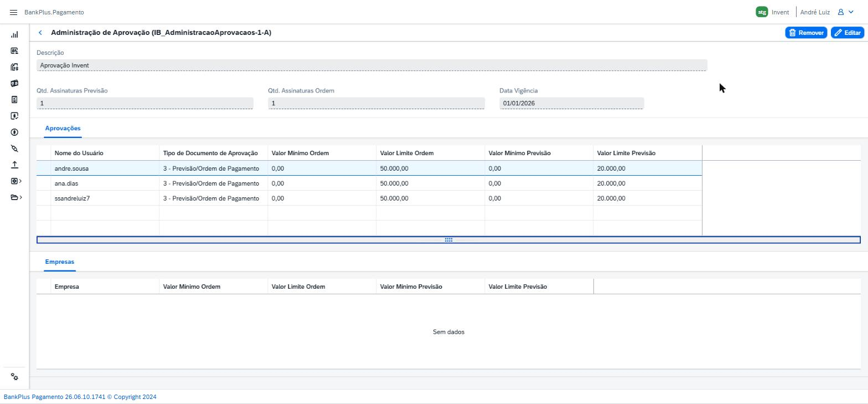Screen dimensions: 868x404
Task: Open the sidebar dollar document with checkmark icon
Action: click(14, 116)
